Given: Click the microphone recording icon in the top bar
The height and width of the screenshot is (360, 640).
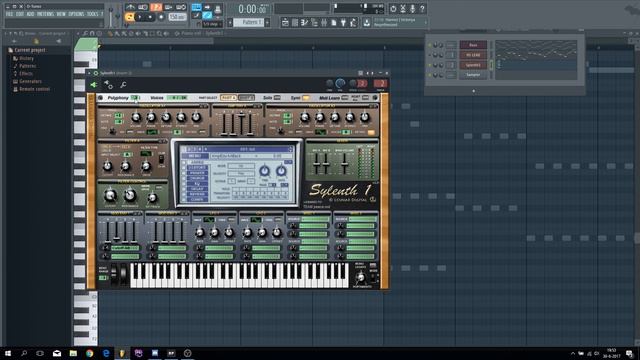Looking at the screenshot, I should (413, 9).
